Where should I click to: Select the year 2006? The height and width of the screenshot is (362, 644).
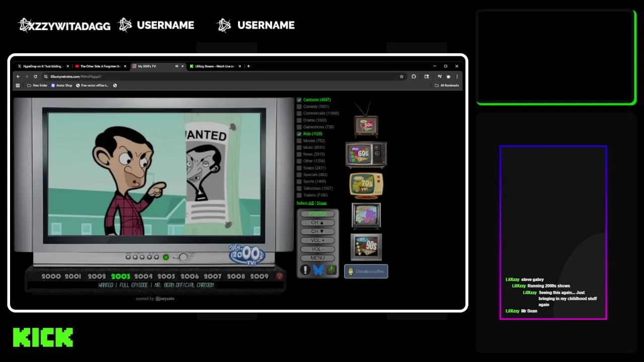(x=190, y=276)
